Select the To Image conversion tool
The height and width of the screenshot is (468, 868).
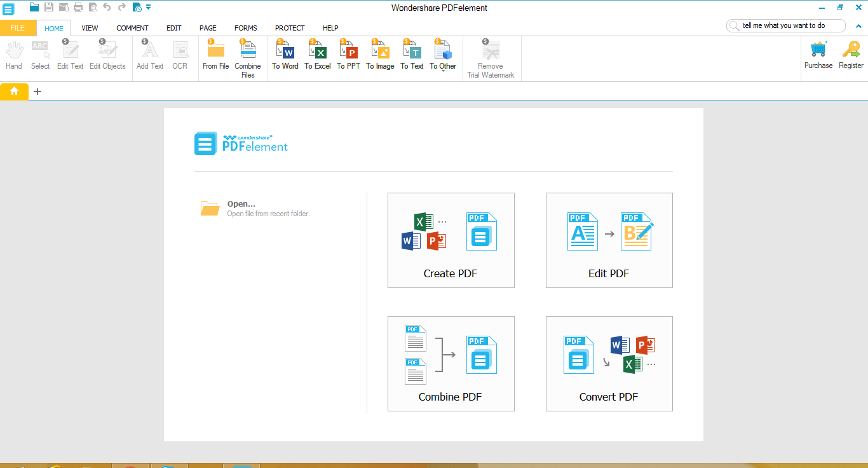coord(380,51)
